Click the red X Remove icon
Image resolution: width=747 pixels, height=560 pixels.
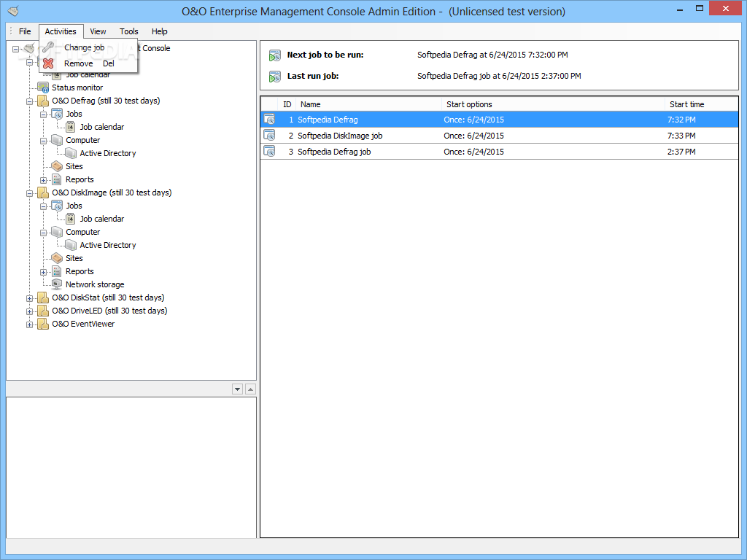click(48, 63)
